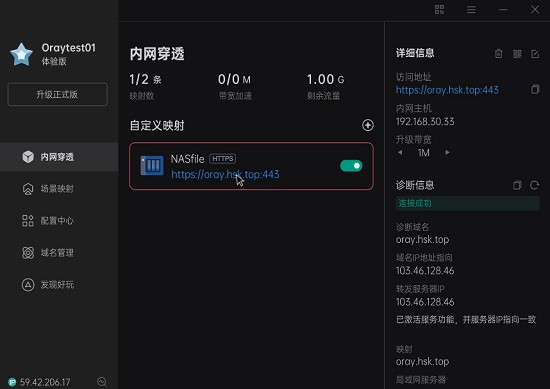The image size is (550, 389).
Task: Select the NASfile mapping thumbnail icon
Action: [152, 165]
